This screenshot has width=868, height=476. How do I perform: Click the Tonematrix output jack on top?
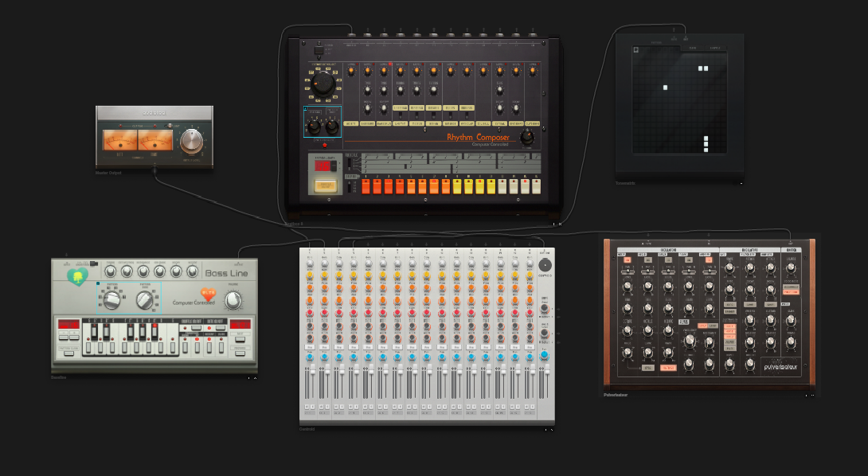click(686, 37)
